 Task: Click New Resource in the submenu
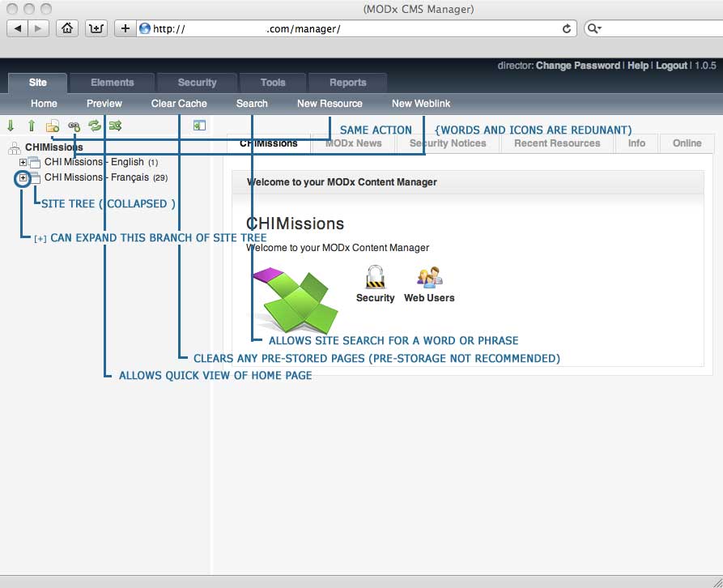click(330, 104)
